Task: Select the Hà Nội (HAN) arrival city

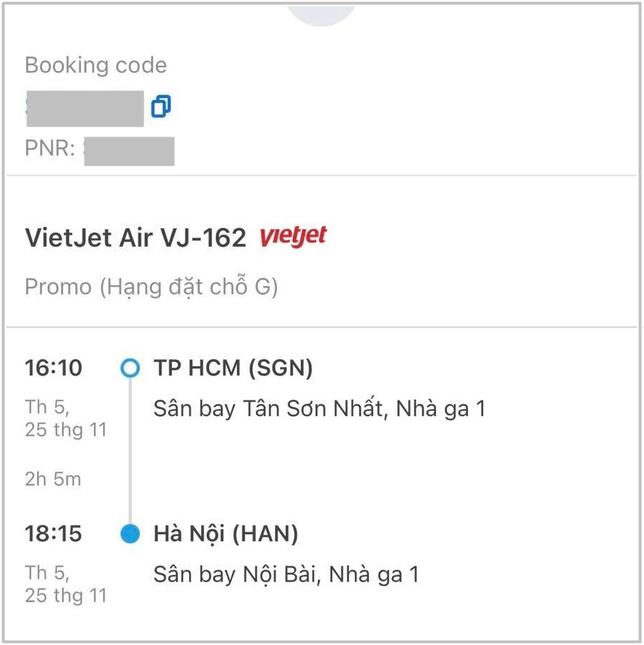Action: tap(225, 533)
